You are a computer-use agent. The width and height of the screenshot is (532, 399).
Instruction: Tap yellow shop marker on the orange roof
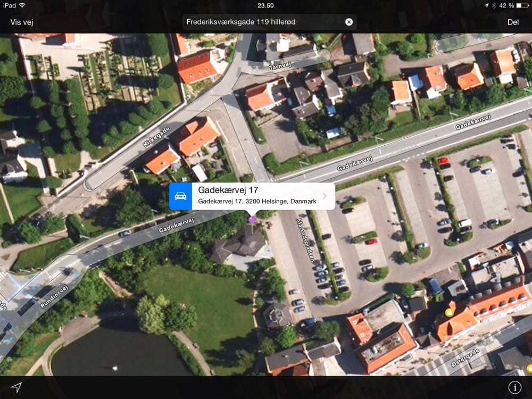450,312
